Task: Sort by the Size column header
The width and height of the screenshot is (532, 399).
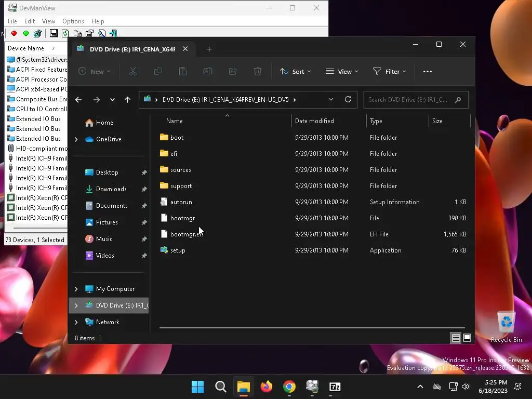Action: click(x=437, y=121)
